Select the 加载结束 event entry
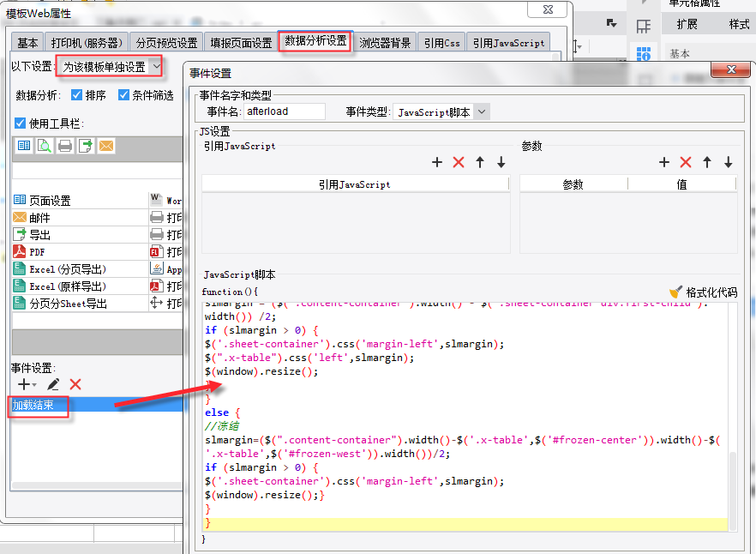 click(x=96, y=405)
